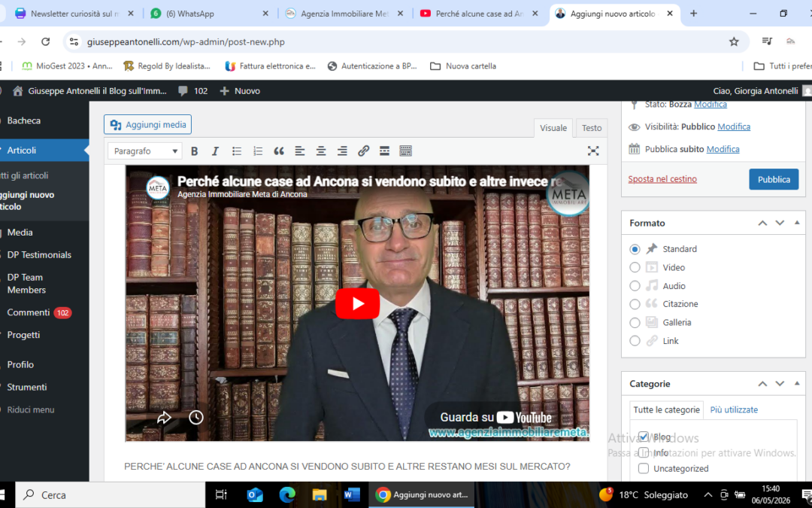Click the share arrow on video
Image resolution: width=812 pixels, height=508 pixels.
coord(164,417)
